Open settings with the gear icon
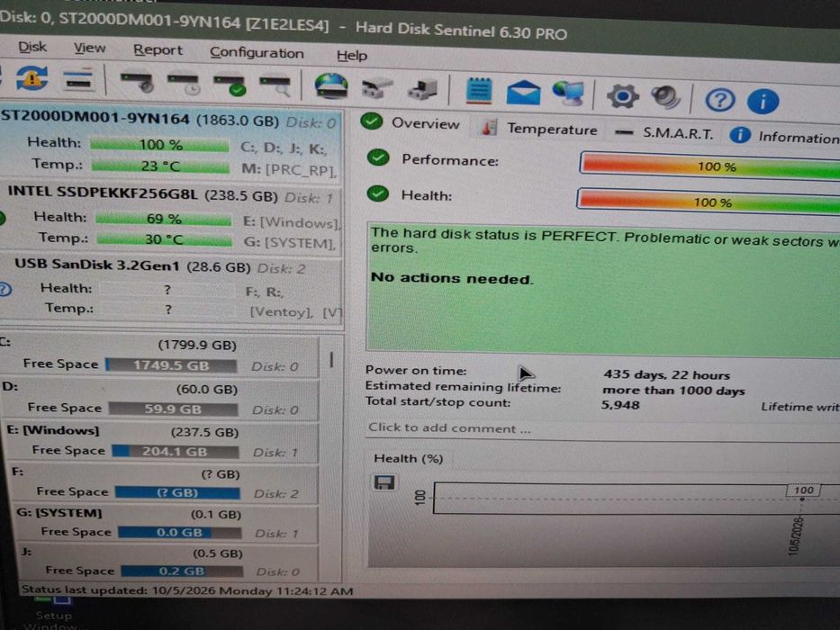This screenshot has width=840, height=630. point(622,96)
